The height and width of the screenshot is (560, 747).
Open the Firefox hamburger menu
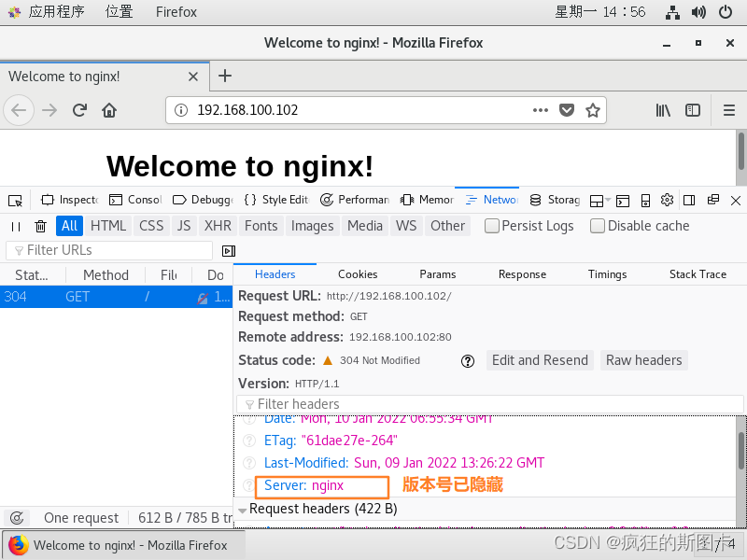(729, 110)
